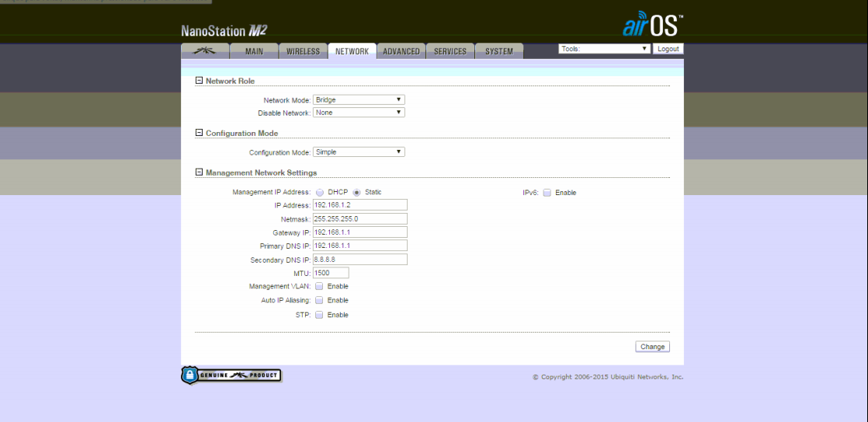
Task: Select the DHCP radio button
Action: pyautogui.click(x=320, y=193)
